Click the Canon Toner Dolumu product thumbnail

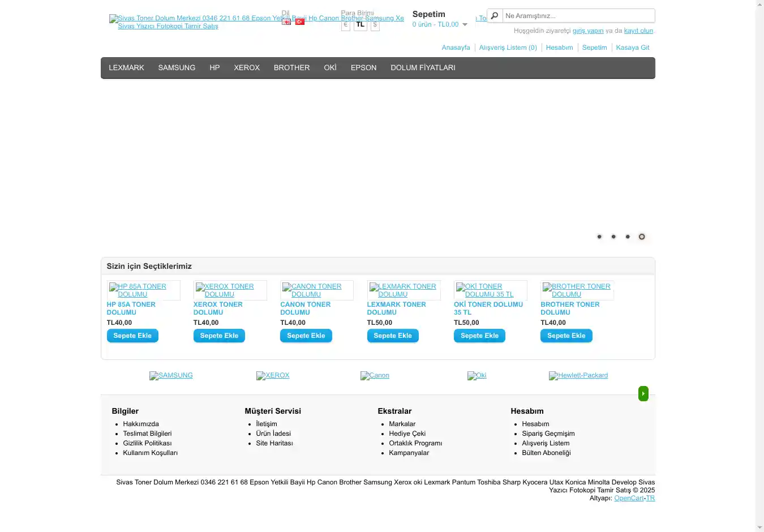(x=316, y=290)
